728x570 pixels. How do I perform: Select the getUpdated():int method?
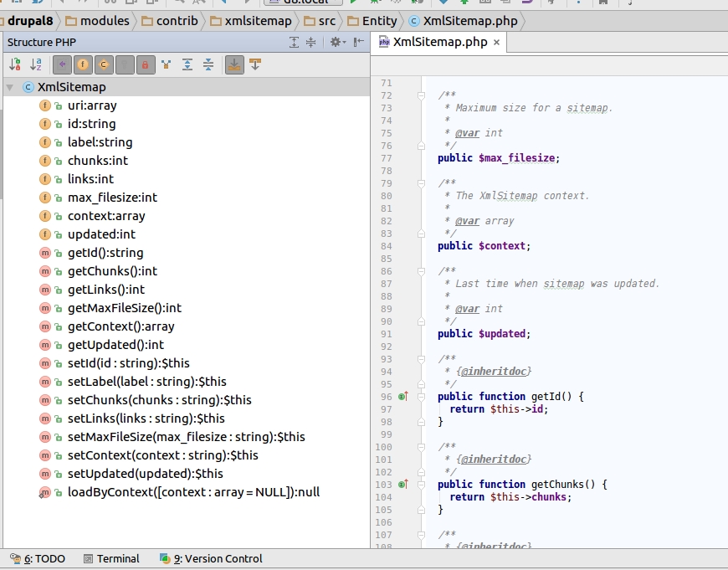coord(115,345)
